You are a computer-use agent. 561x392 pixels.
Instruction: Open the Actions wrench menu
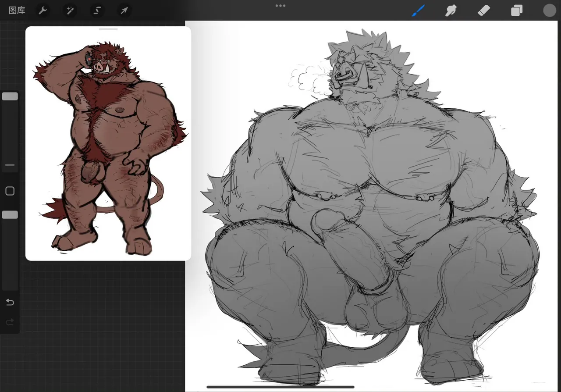pyautogui.click(x=43, y=10)
